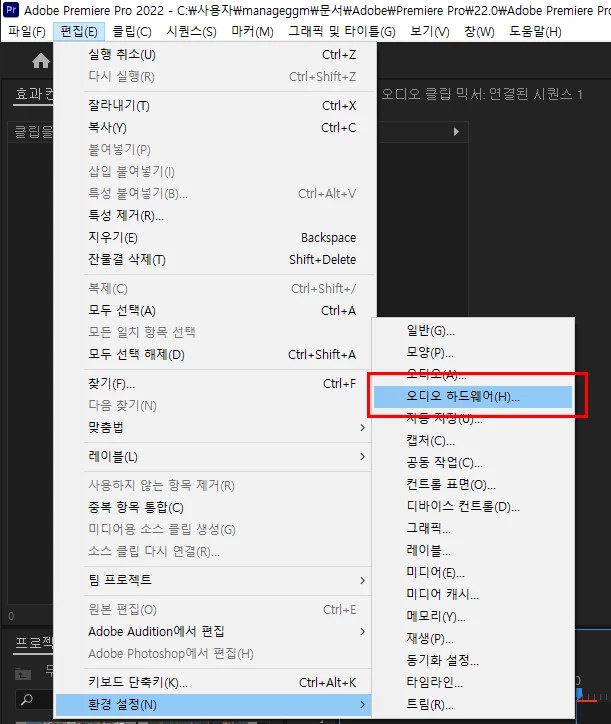Click the panel overflow arrow icon

click(456, 132)
